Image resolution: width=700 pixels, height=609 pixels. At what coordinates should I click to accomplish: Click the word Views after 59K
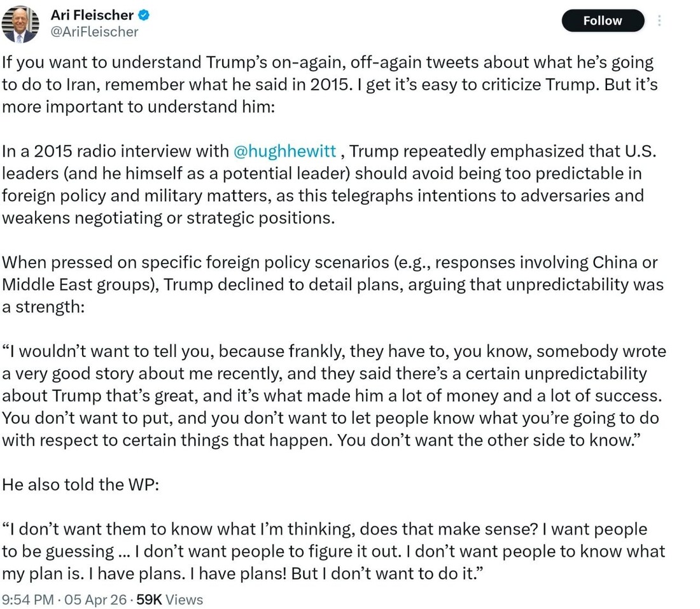[185, 599]
